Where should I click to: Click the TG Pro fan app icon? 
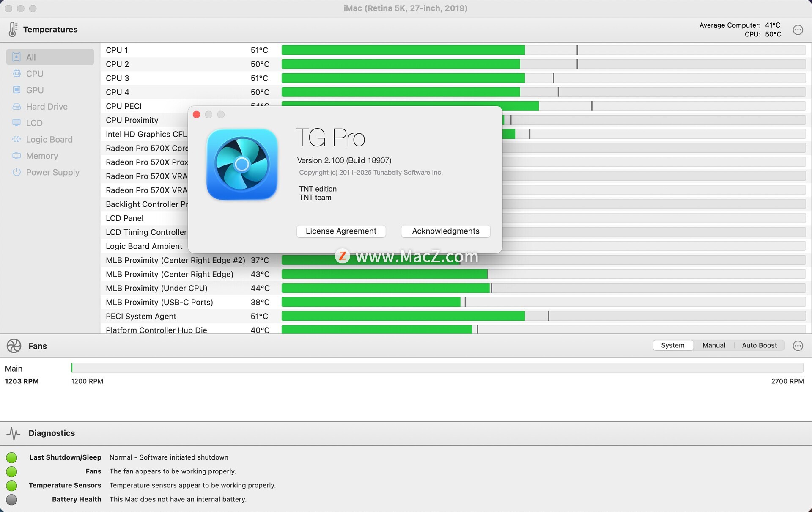point(241,164)
